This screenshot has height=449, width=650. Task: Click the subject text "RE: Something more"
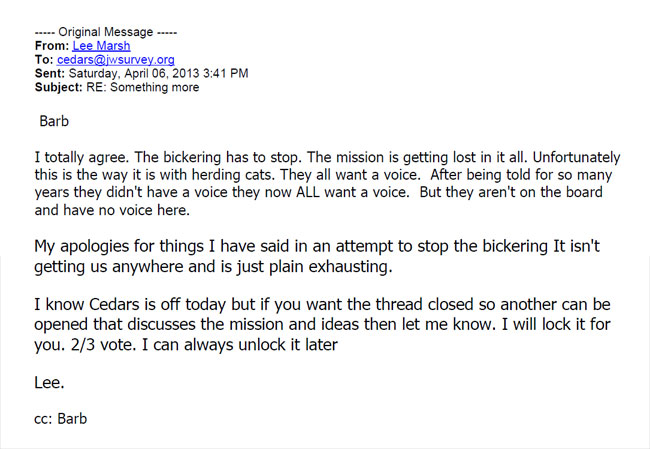tap(143, 87)
